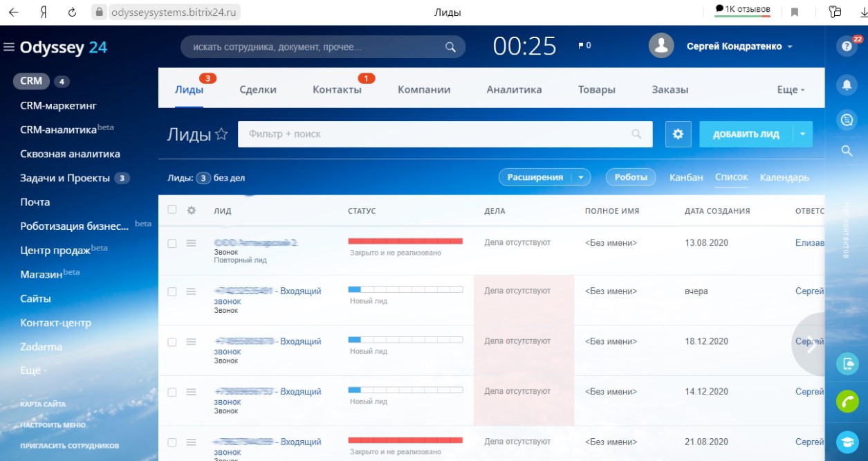This screenshot has height=461, width=868.
Task: Open the graduation cap training icon
Action: pyautogui.click(x=847, y=441)
